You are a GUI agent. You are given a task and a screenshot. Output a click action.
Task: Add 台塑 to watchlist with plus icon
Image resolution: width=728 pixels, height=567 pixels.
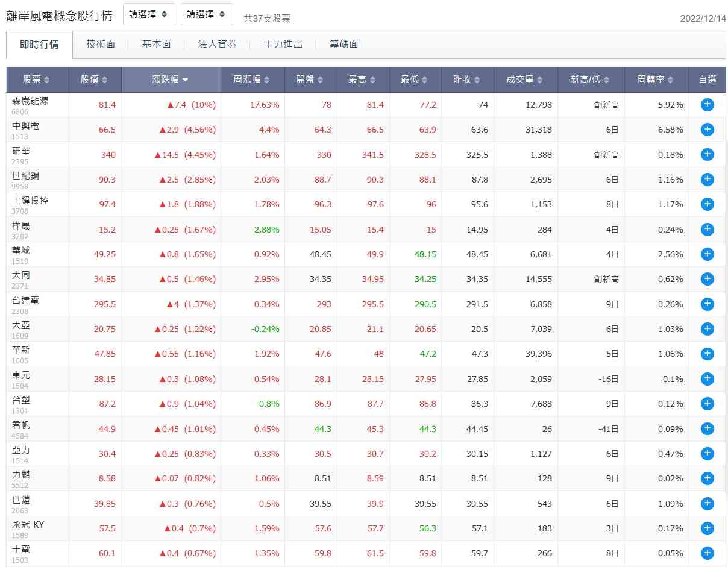(707, 404)
